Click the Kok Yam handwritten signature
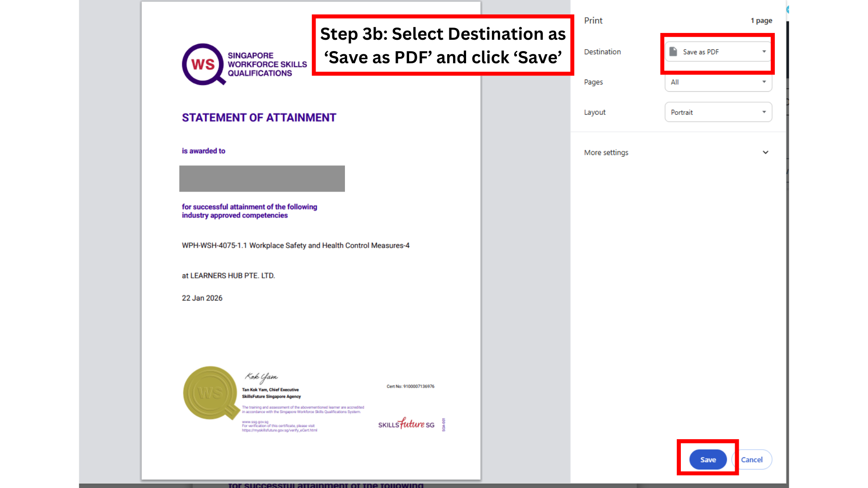Image resolution: width=868 pixels, height=488 pixels. (x=261, y=376)
